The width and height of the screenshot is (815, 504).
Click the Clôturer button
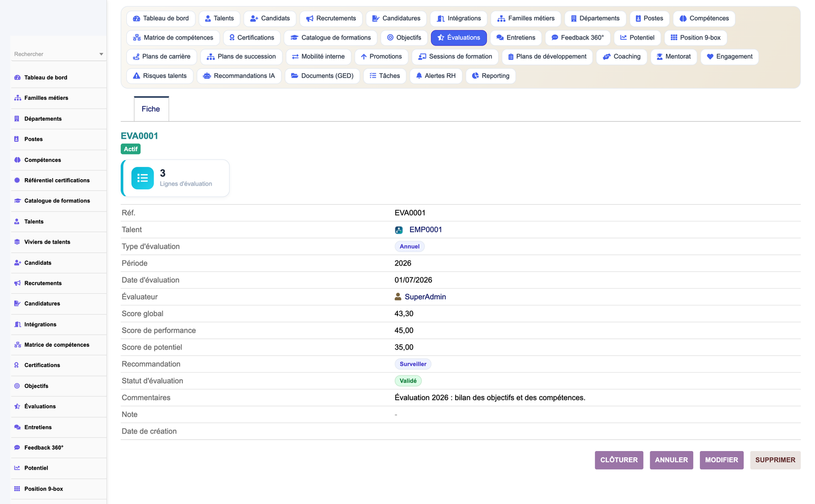tap(619, 460)
